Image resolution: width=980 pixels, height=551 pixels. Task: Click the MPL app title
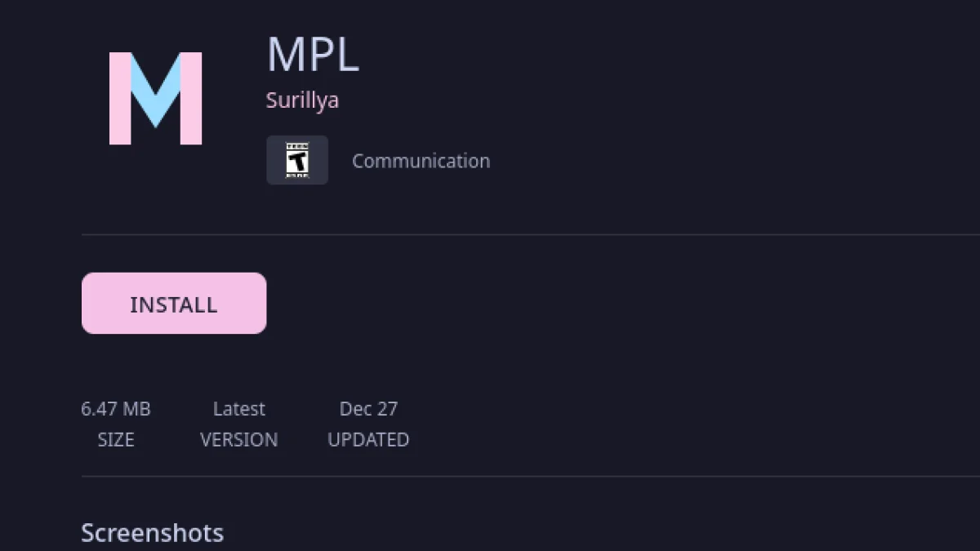click(x=313, y=57)
